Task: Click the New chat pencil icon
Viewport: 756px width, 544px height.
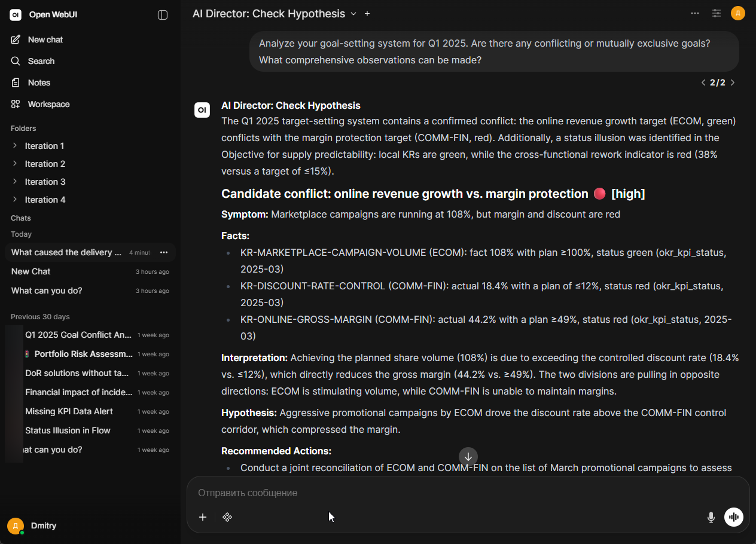Action: 16,39
